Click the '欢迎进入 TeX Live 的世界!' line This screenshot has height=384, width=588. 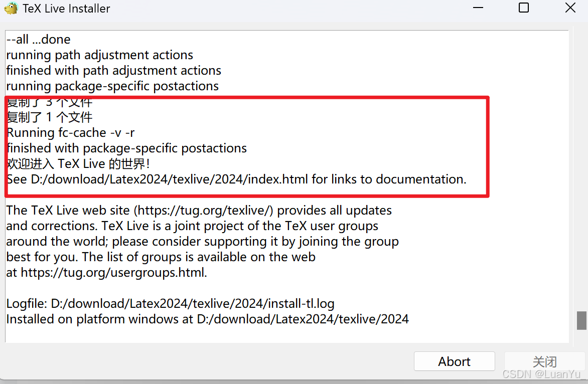click(78, 164)
